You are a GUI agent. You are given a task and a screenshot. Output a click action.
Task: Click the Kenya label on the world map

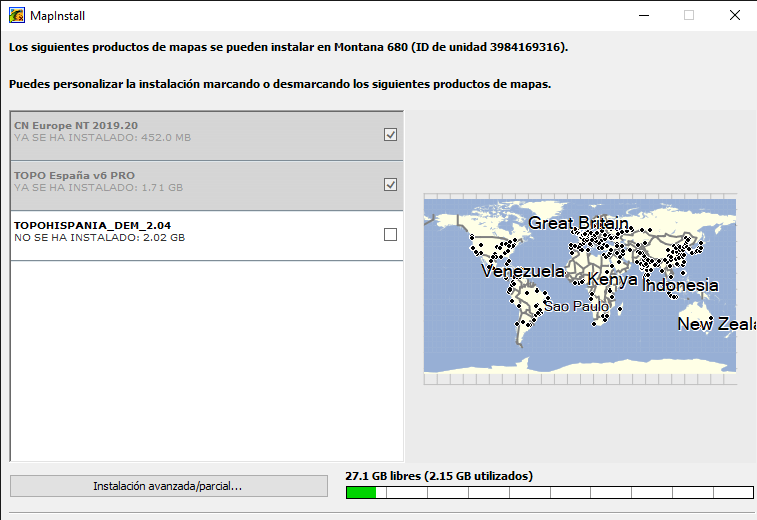coord(612,280)
